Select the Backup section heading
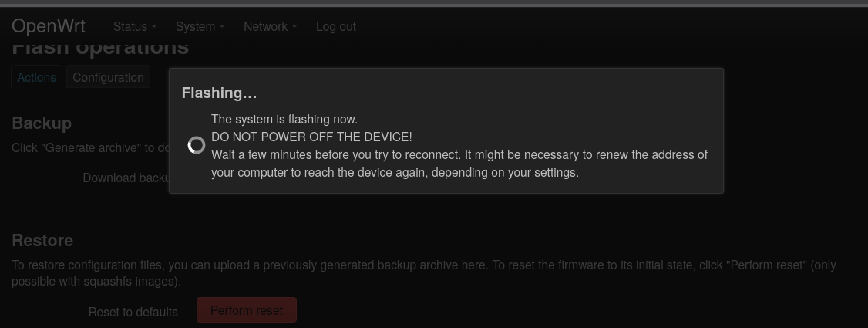 (x=42, y=123)
